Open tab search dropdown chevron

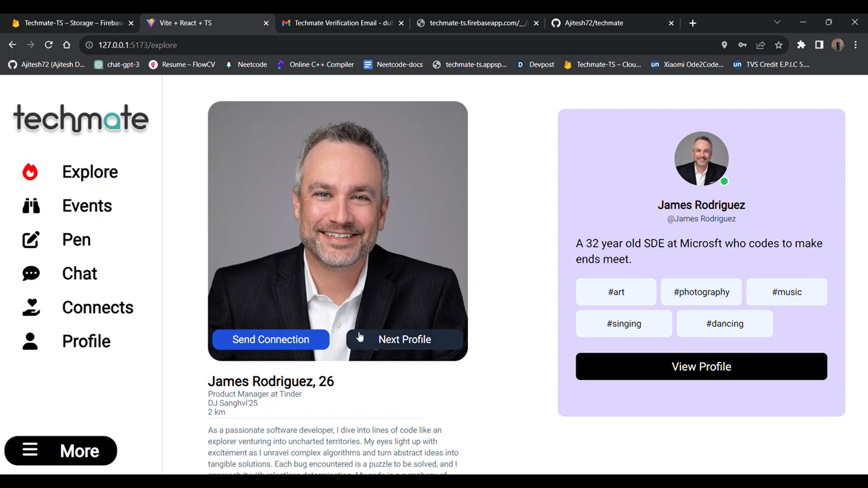pos(777,22)
